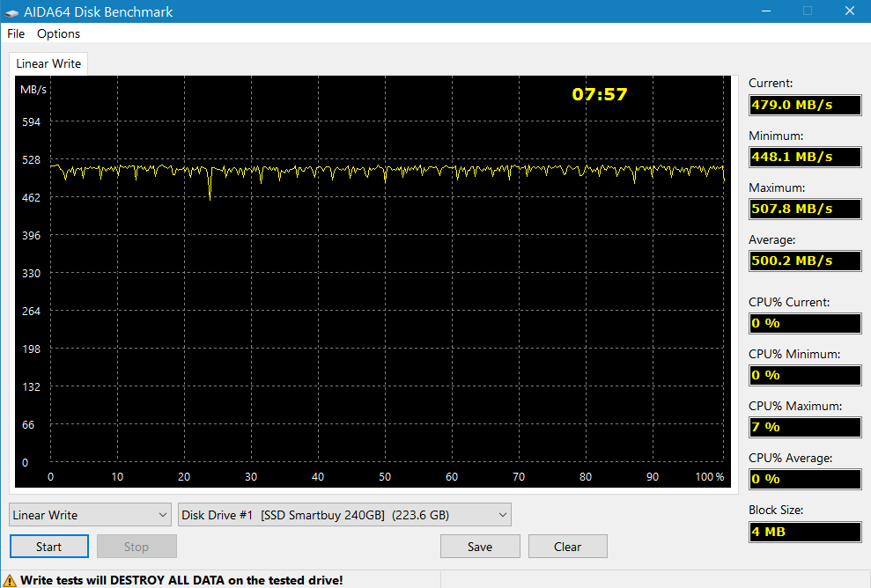Viewport: 871px width, 588px height.
Task: Click the DESTROY ALL DATA warning text
Action: 181,580
